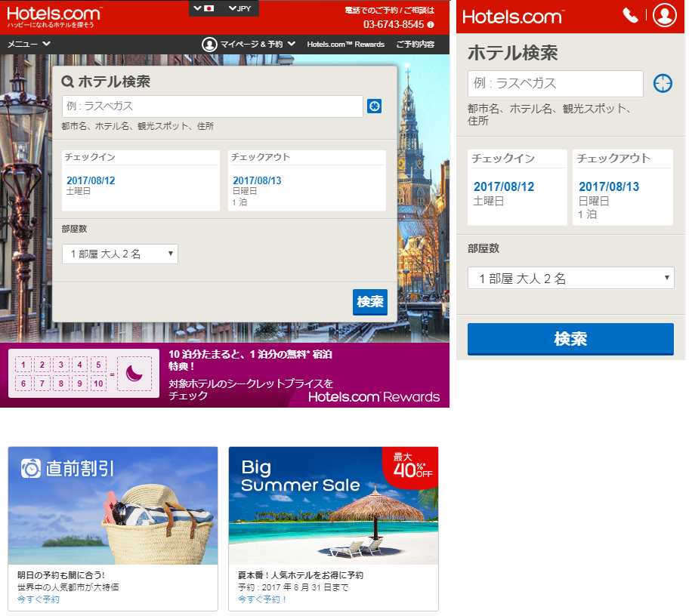This screenshot has width=692, height=616.
Task: Click the info icon beside the phone number
Action: pos(431,25)
